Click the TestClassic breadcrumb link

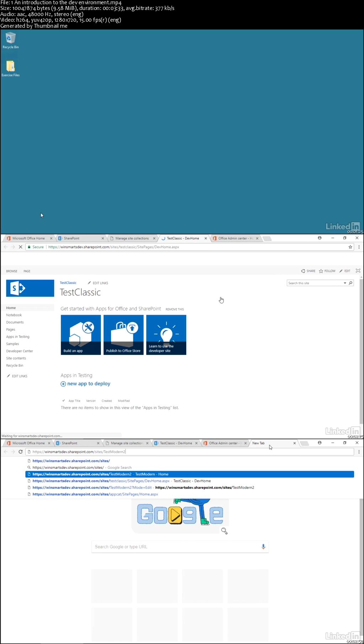(x=68, y=283)
